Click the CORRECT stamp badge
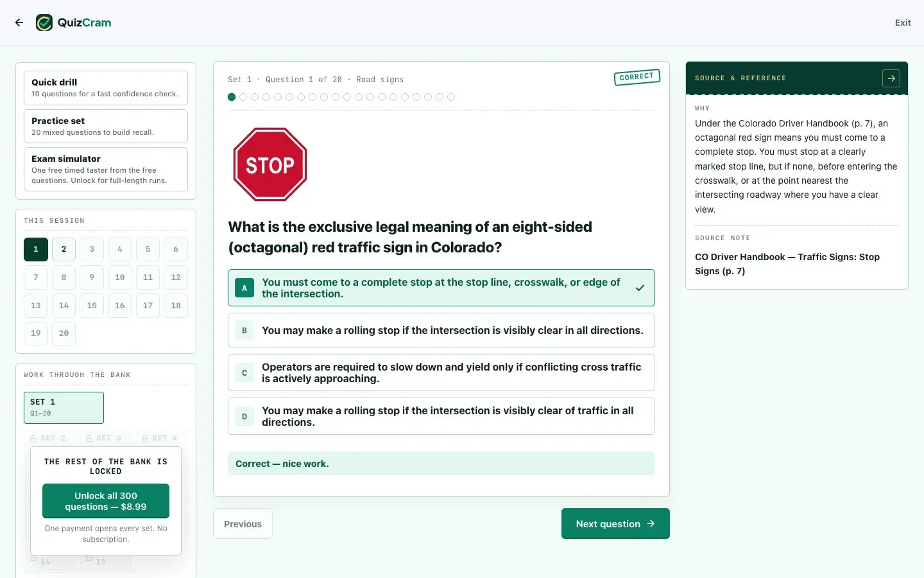This screenshot has width=924, height=578. point(637,77)
